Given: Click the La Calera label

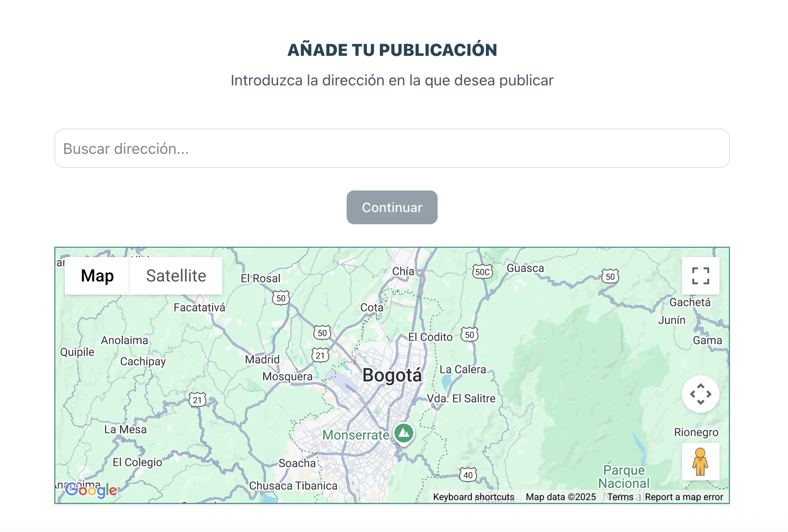Looking at the screenshot, I should click(463, 369).
